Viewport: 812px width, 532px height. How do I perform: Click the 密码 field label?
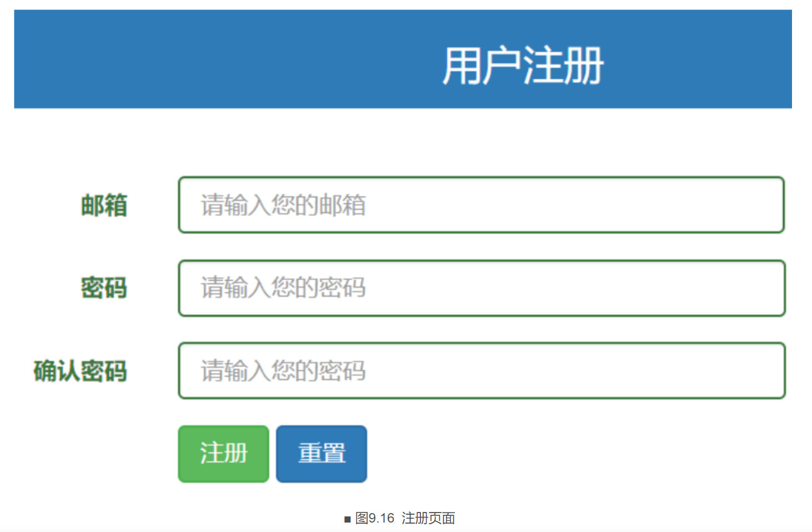[104, 288]
